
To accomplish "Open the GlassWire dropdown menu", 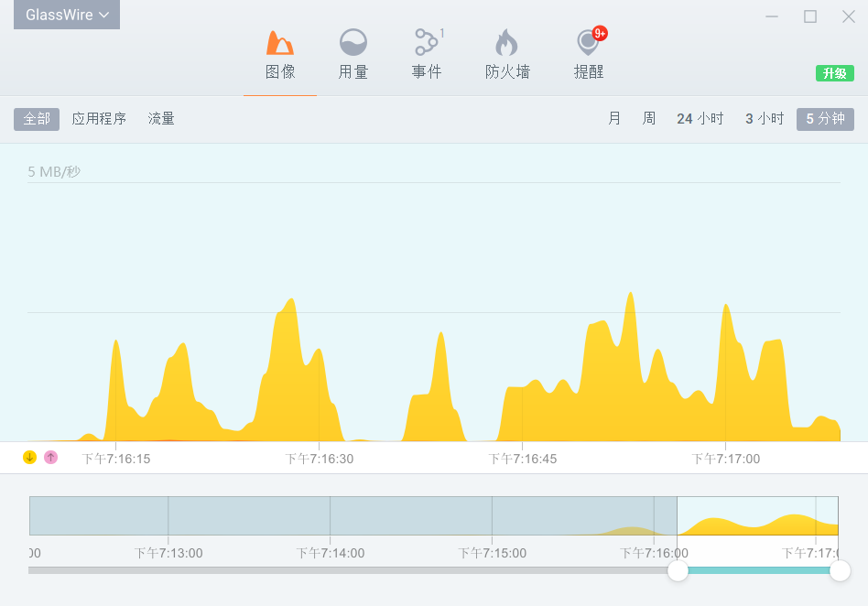I will [x=67, y=15].
